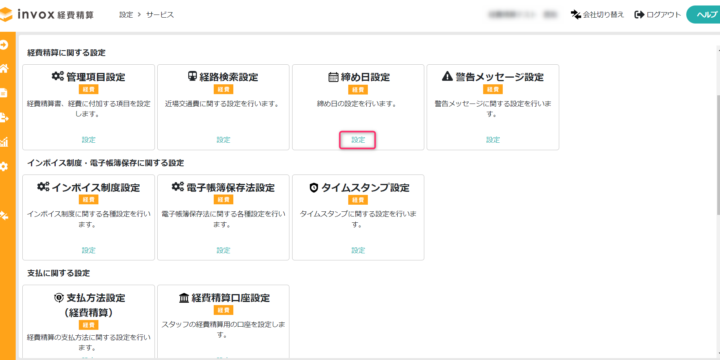
Task: Click description starting タイムスタンプに関する設定
Action: pos(358,219)
